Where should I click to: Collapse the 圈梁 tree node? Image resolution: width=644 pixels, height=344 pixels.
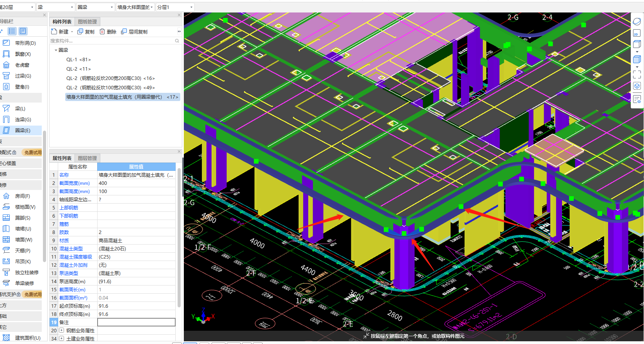pyautogui.click(x=56, y=50)
